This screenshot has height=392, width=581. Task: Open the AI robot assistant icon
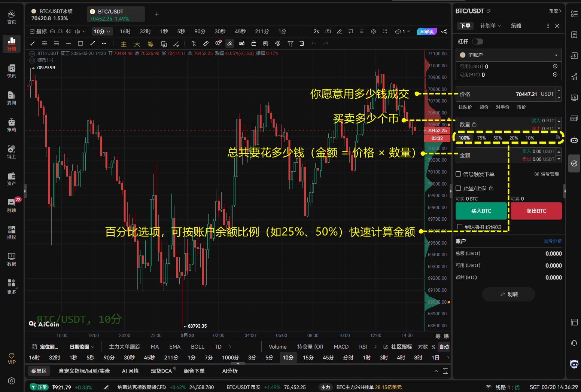574,140
